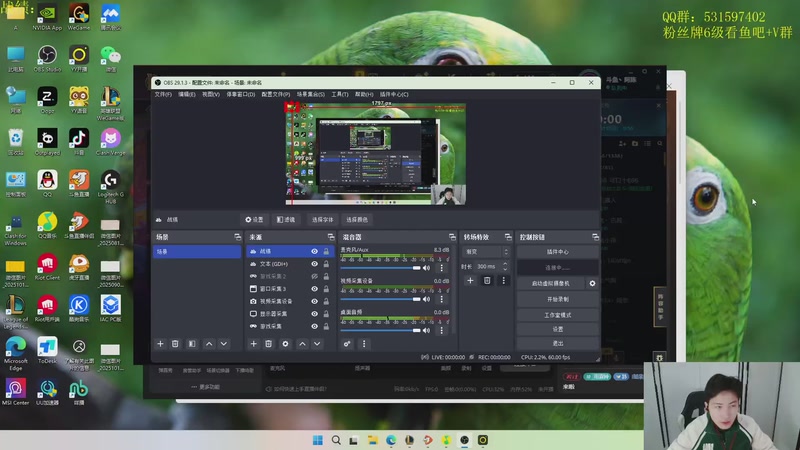800x450 pixels.
Task: Move the scene up with the arrow
Action: tap(209, 344)
